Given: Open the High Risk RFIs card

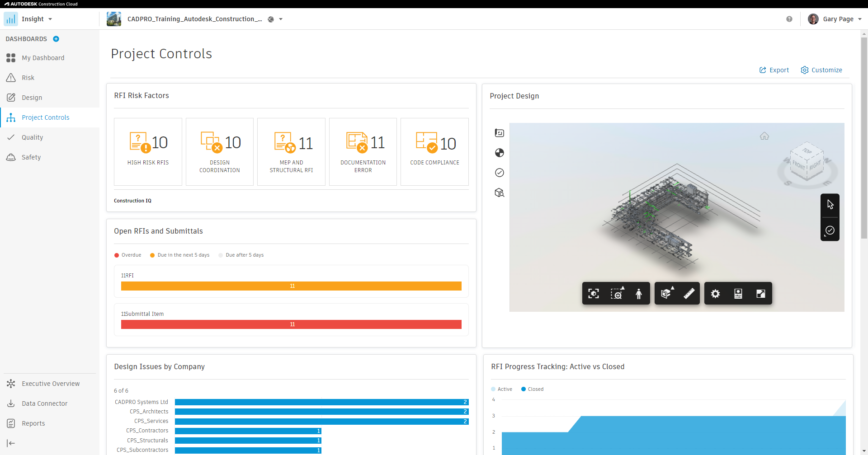Looking at the screenshot, I should point(148,152).
